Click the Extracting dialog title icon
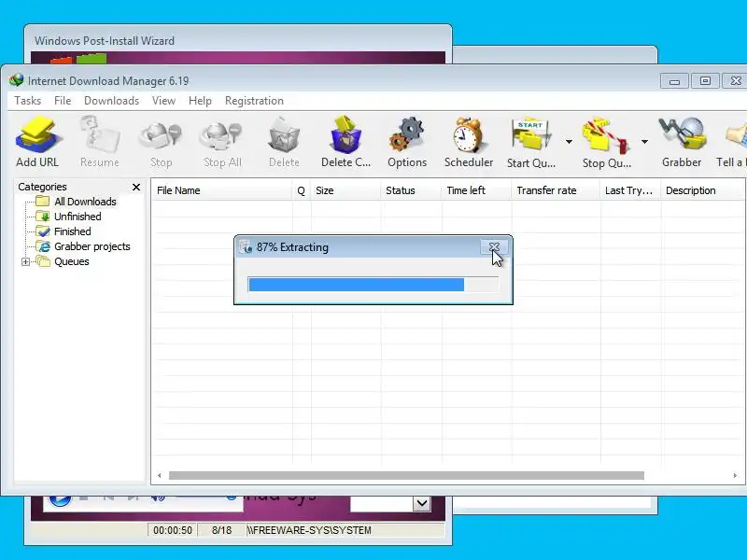This screenshot has height=560, width=747. coord(246,246)
